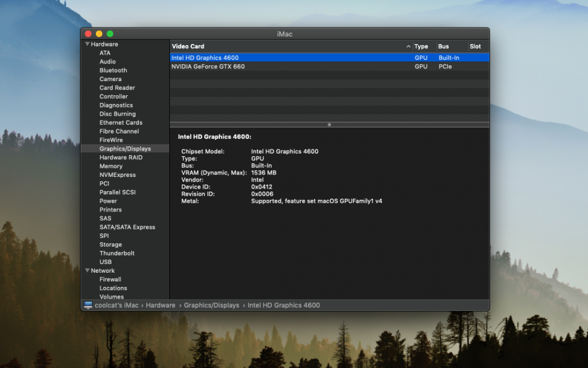Click the Device ID value 0x0412

pos(262,186)
